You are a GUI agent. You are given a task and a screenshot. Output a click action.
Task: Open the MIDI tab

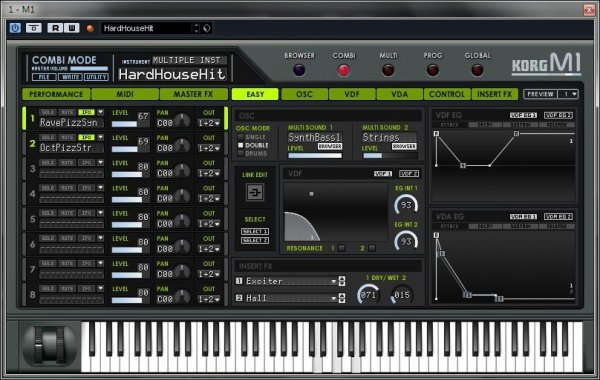[125, 94]
